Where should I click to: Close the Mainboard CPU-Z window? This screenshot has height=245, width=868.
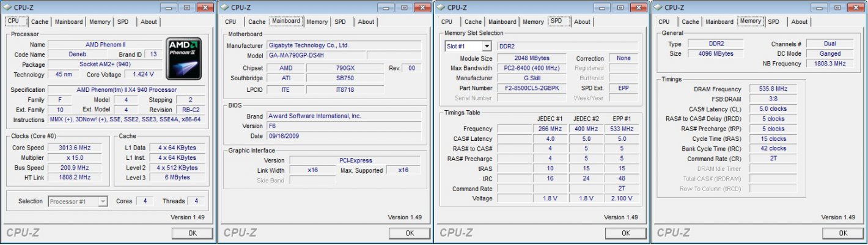pyautogui.click(x=422, y=7)
